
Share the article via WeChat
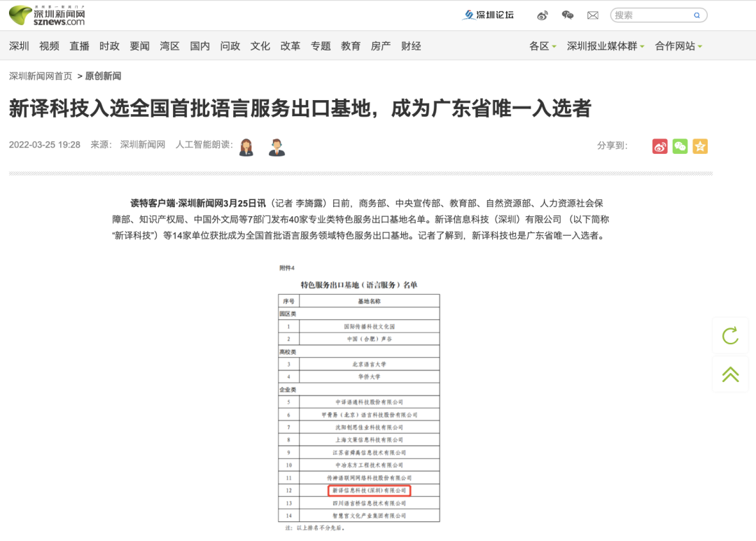(x=679, y=146)
